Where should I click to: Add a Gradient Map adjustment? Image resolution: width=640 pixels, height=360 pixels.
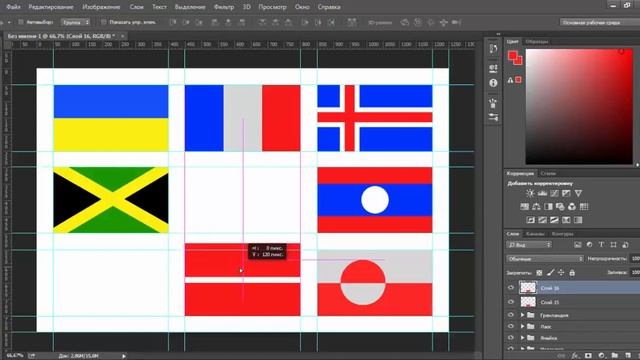click(578, 220)
